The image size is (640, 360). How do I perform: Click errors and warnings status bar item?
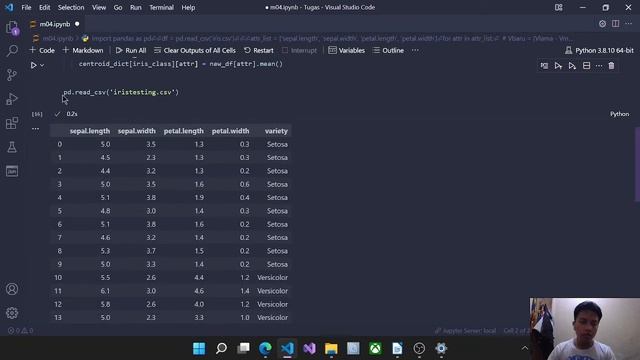coord(20,331)
